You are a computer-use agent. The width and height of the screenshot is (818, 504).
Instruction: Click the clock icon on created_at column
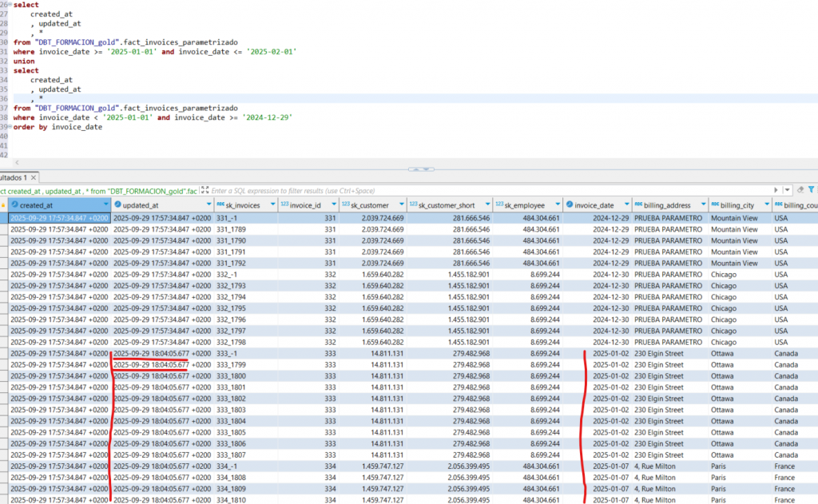14,205
